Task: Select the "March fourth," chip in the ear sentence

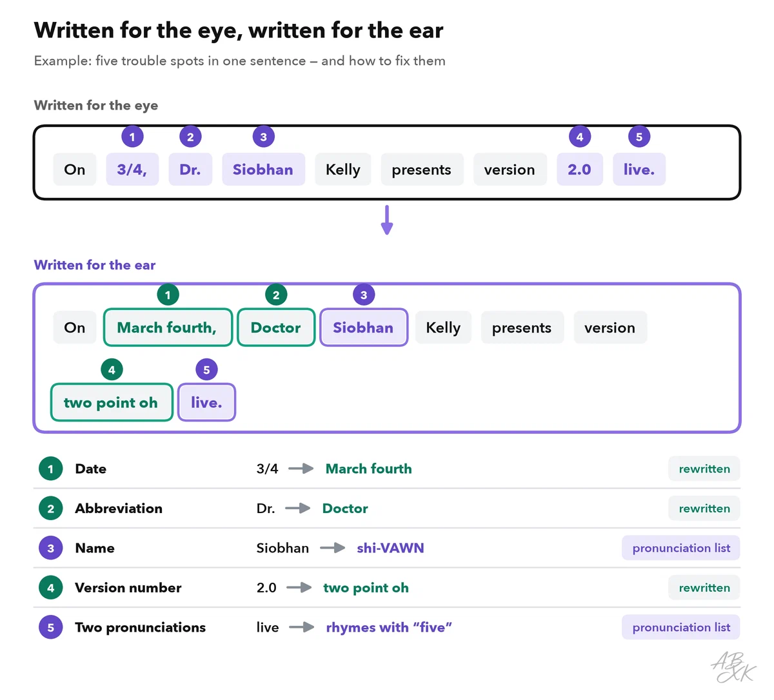Action: (x=168, y=327)
